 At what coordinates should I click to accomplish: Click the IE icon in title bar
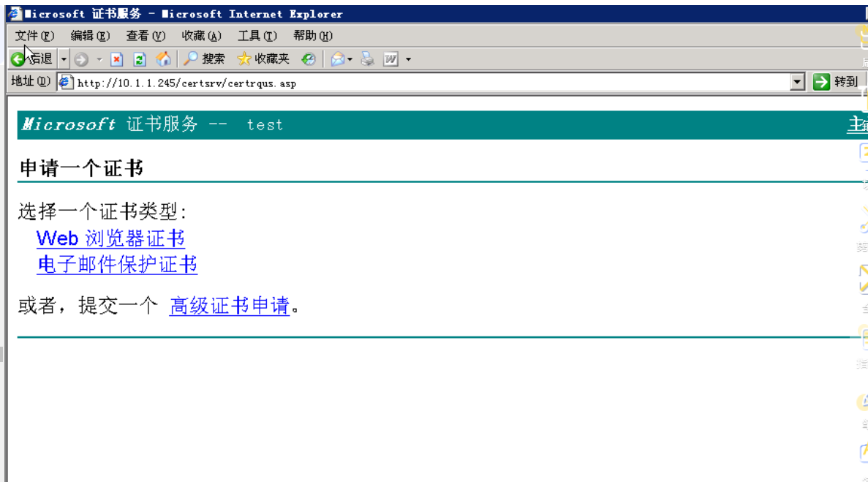(15, 13)
